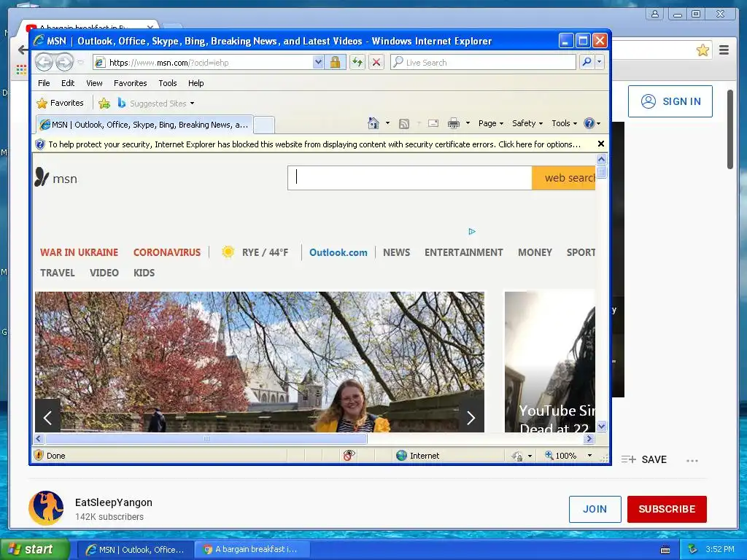747x560 pixels.
Task: Switch to Chrome taskbar item
Action: pyautogui.click(x=253, y=550)
